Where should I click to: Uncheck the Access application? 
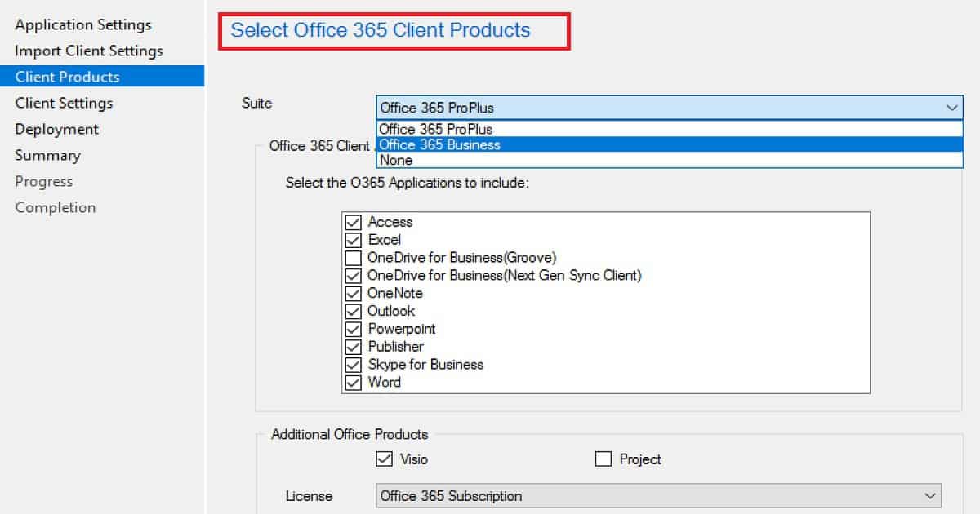(x=354, y=222)
